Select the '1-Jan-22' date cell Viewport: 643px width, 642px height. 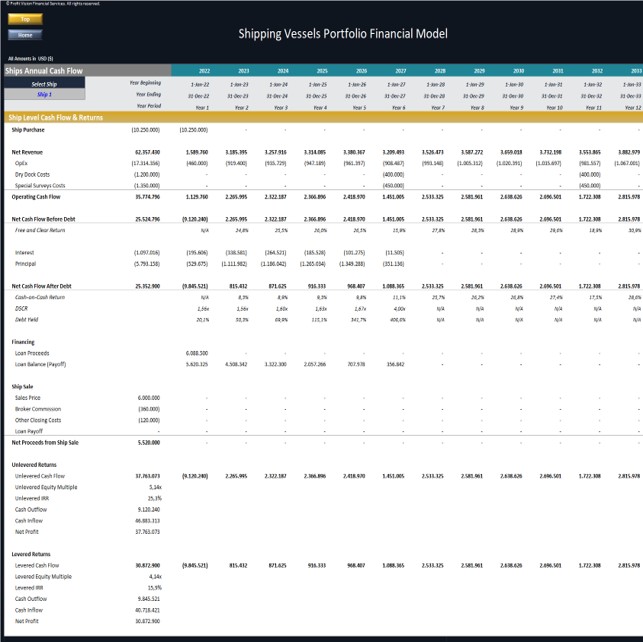(200, 84)
